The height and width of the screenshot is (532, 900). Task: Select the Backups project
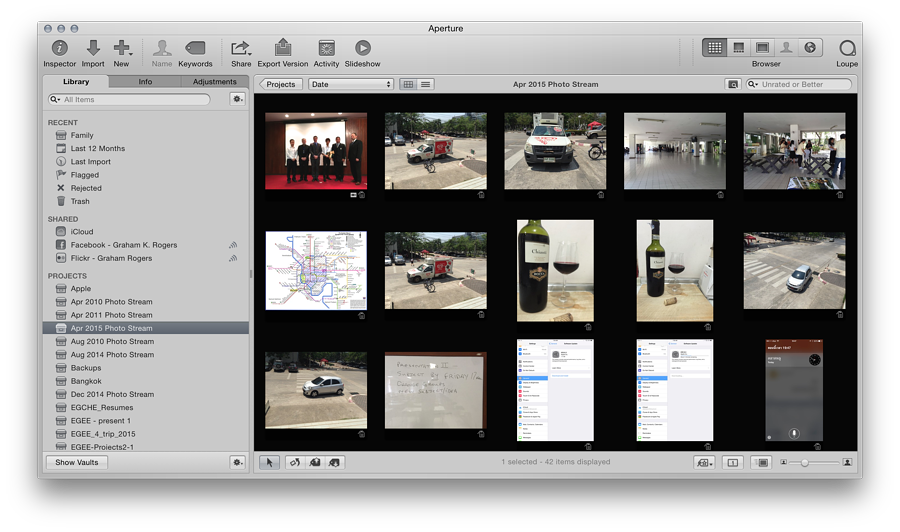[86, 368]
